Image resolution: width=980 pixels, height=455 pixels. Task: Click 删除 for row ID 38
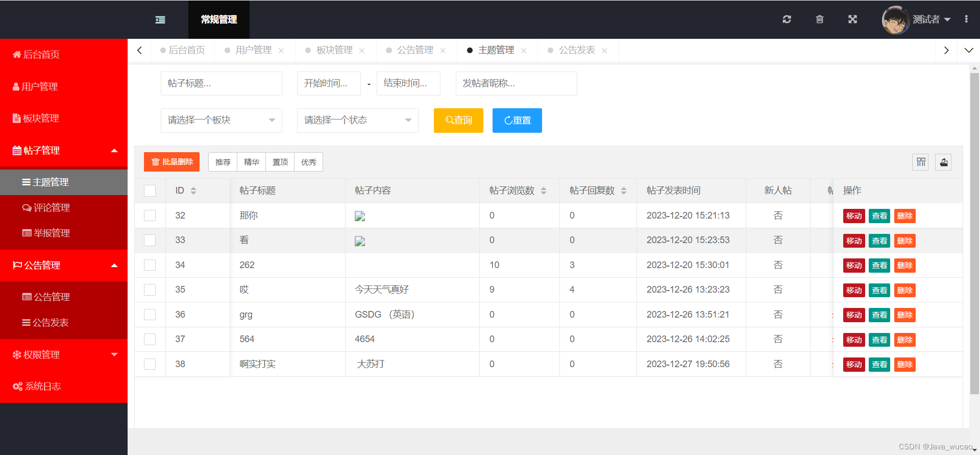point(905,365)
